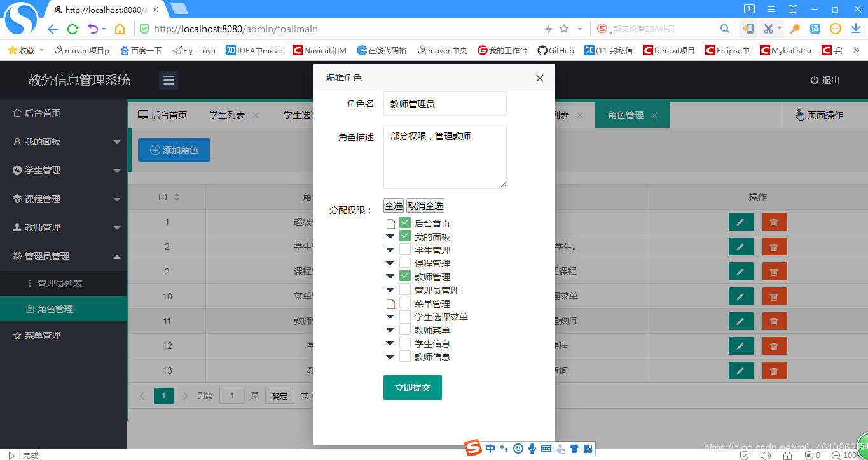Log out with the 退出 link
The height and width of the screenshot is (460, 868).
(825, 80)
